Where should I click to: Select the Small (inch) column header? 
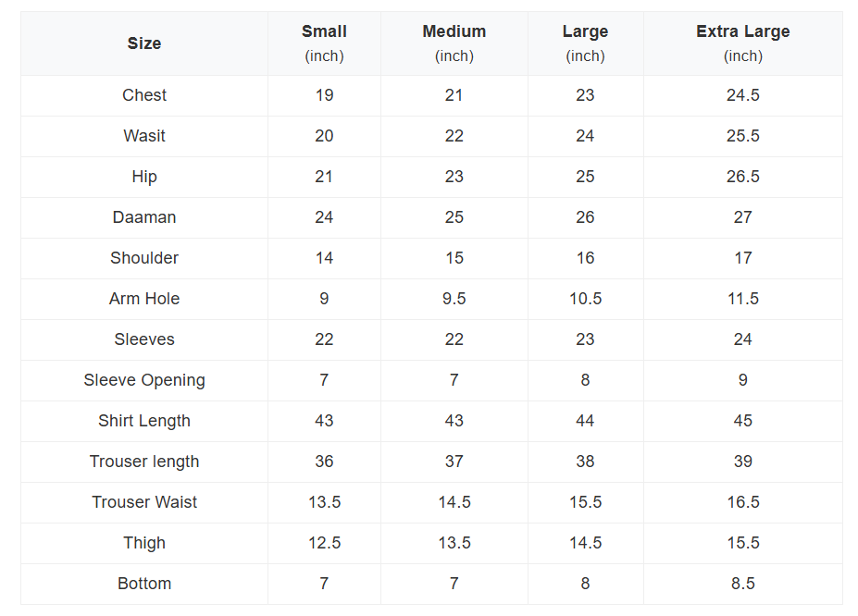[324, 43]
